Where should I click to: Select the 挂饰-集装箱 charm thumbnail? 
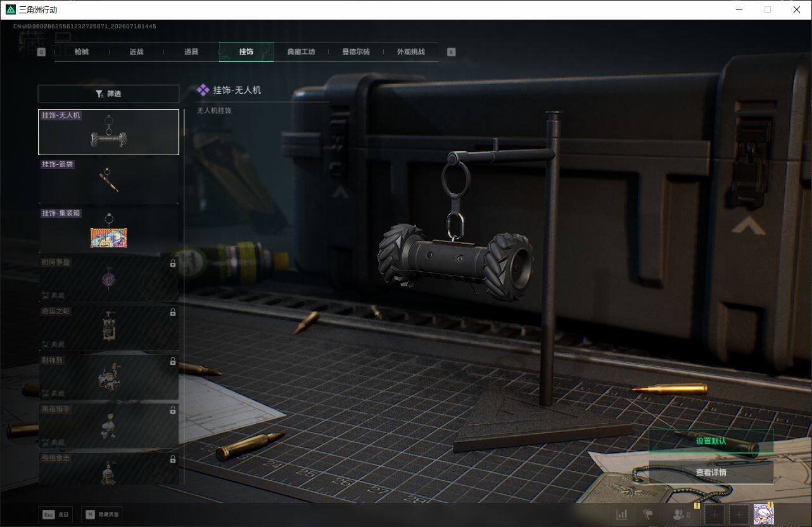pyautogui.click(x=108, y=229)
